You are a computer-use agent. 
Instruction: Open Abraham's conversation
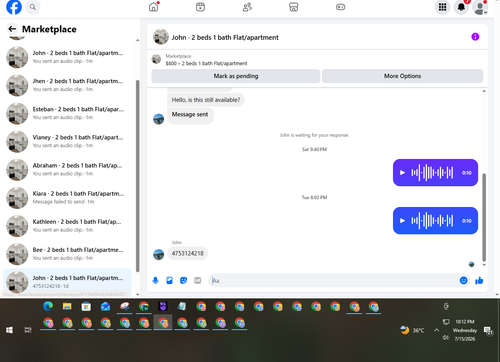pos(68,169)
